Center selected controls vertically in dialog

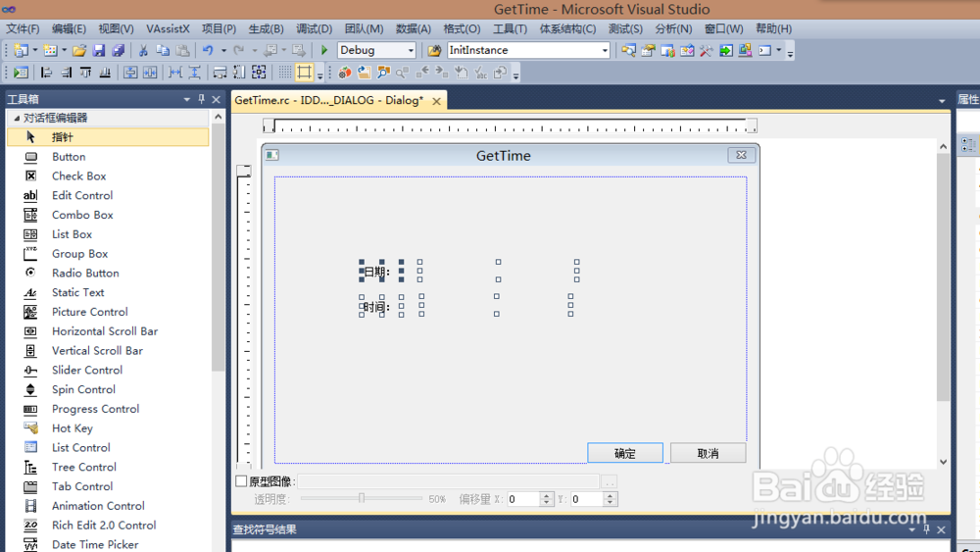coord(130,73)
